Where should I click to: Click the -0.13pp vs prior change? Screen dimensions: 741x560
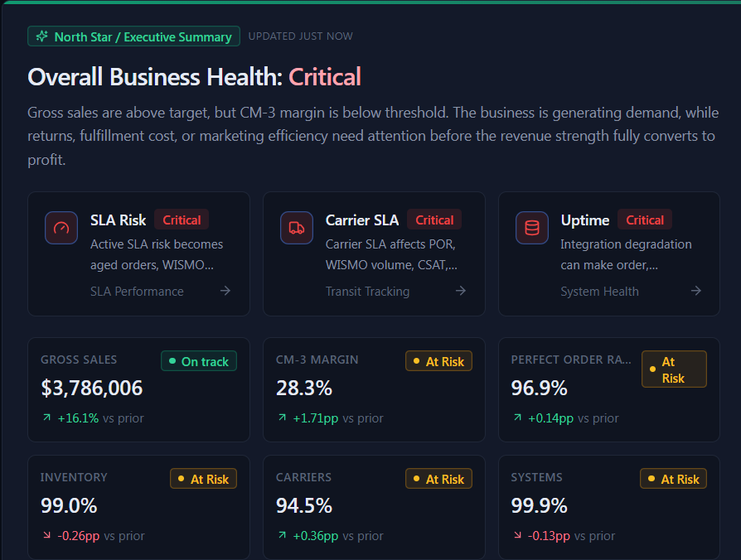571,536
